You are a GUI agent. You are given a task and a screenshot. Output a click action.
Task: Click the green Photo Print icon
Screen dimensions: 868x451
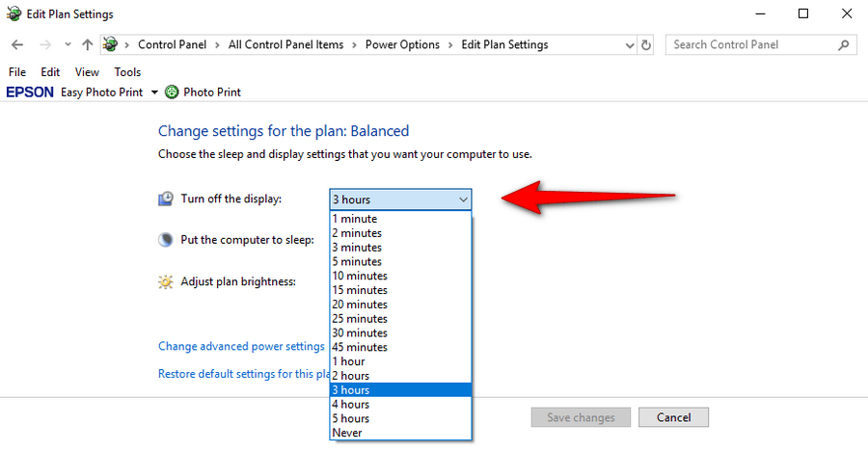[x=173, y=92]
